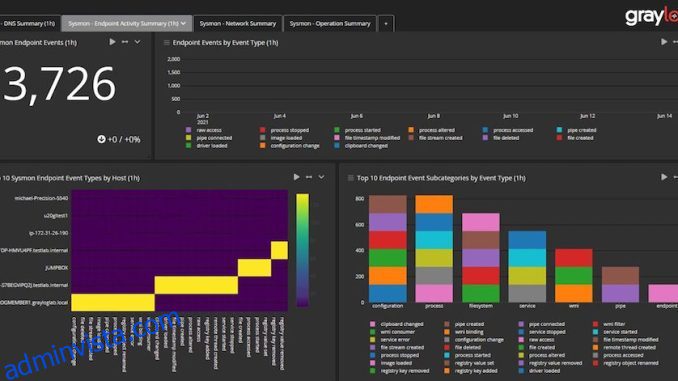The height and width of the screenshot is (381, 678).
Task: Toggle pipe connected legend in top chart
Action: pyautogui.click(x=209, y=138)
